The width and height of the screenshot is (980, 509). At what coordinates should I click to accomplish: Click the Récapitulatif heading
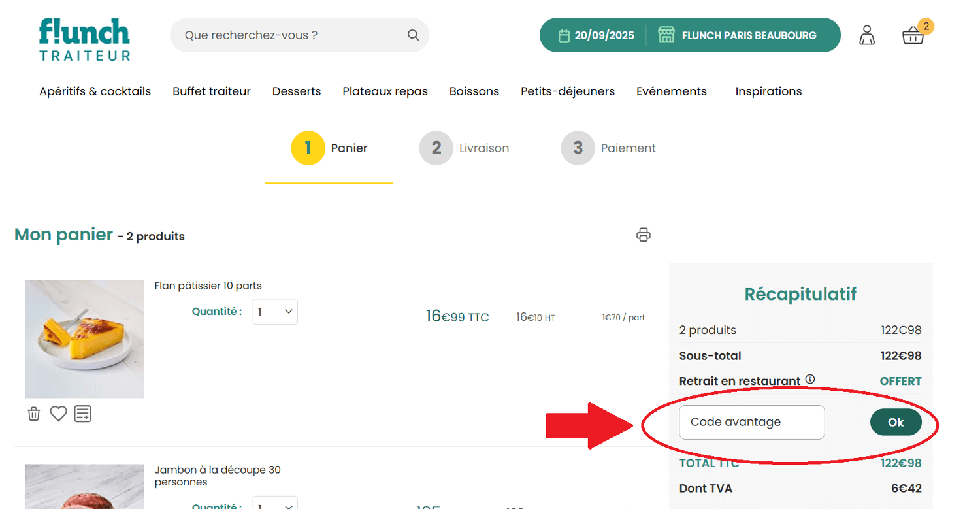(x=800, y=294)
